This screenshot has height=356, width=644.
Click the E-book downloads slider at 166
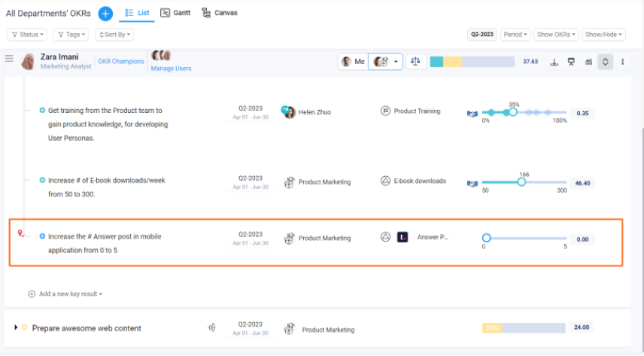click(x=521, y=181)
